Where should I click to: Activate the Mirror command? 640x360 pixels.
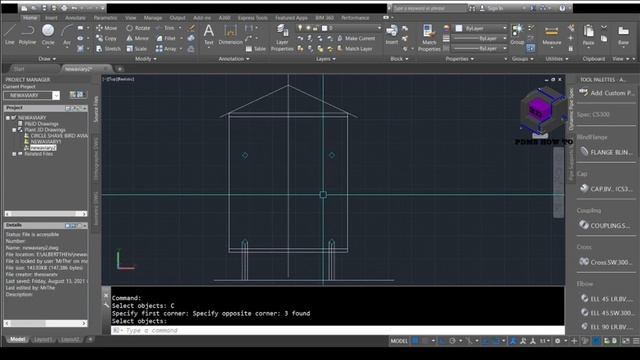tap(138, 38)
